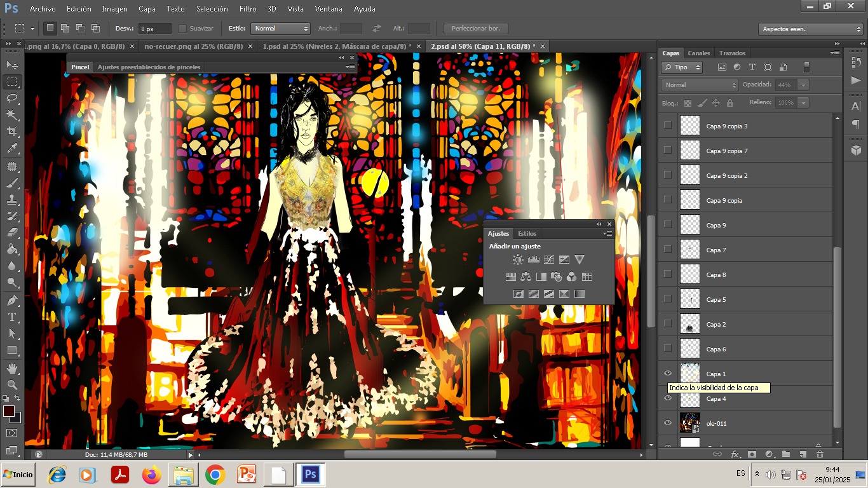
Task: Delete layer with trash icon
Action: pyautogui.click(x=820, y=454)
